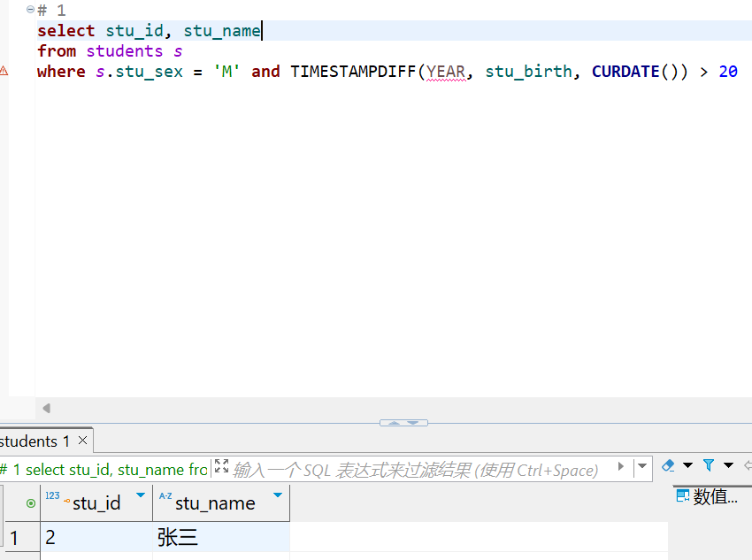The height and width of the screenshot is (560, 752).
Task: Open the value panel button
Action: pyautogui.click(x=707, y=497)
